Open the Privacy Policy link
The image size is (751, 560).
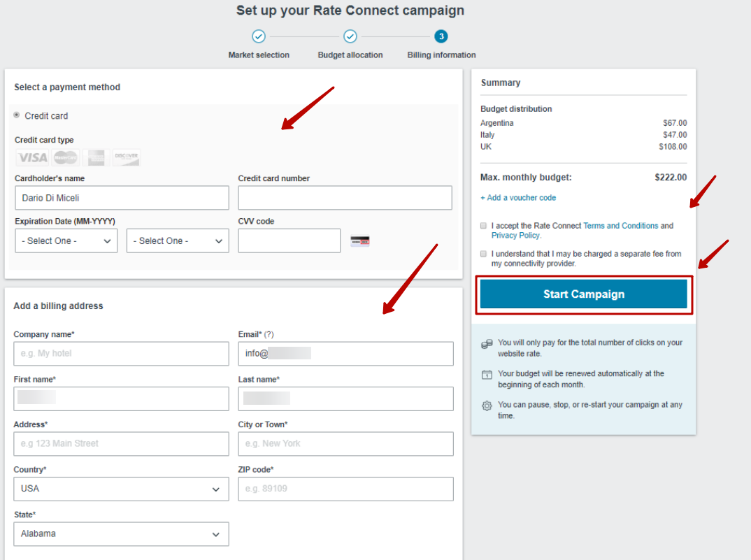[x=516, y=236]
